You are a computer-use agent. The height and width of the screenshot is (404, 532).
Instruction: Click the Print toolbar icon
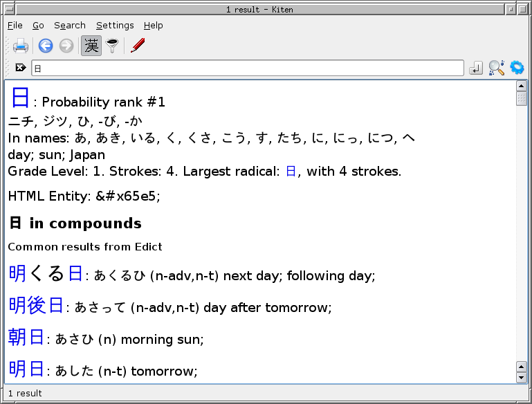tap(20, 46)
